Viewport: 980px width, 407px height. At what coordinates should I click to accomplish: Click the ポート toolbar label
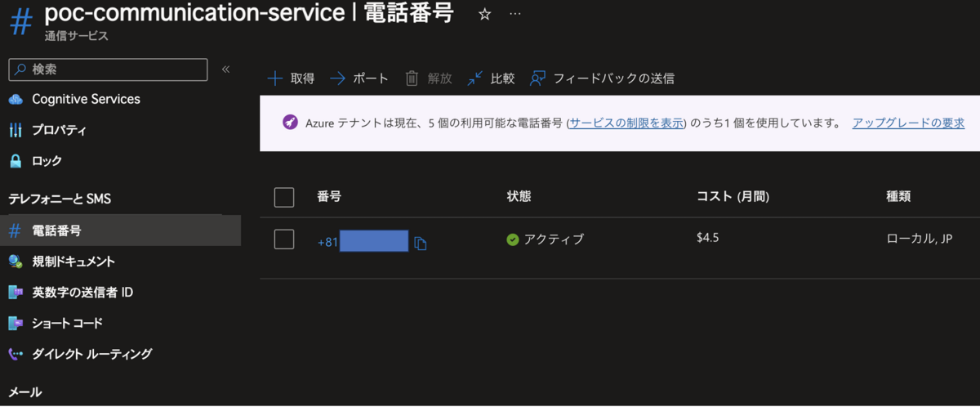point(371,78)
